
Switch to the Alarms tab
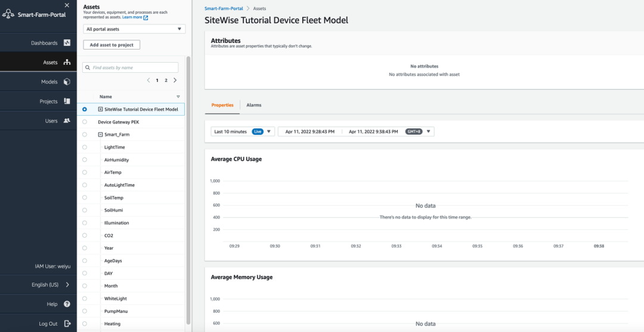(254, 105)
